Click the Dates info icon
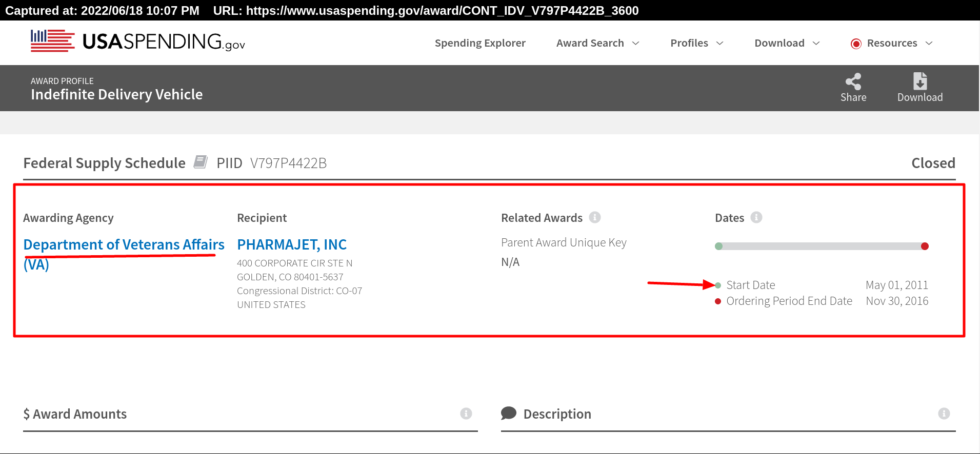 [x=756, y=217]
